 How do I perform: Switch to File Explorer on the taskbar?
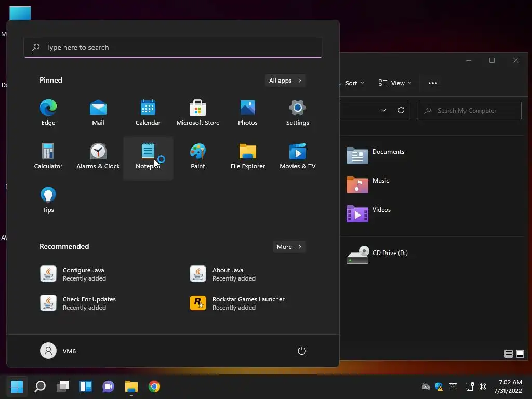(x=131, y=387)
